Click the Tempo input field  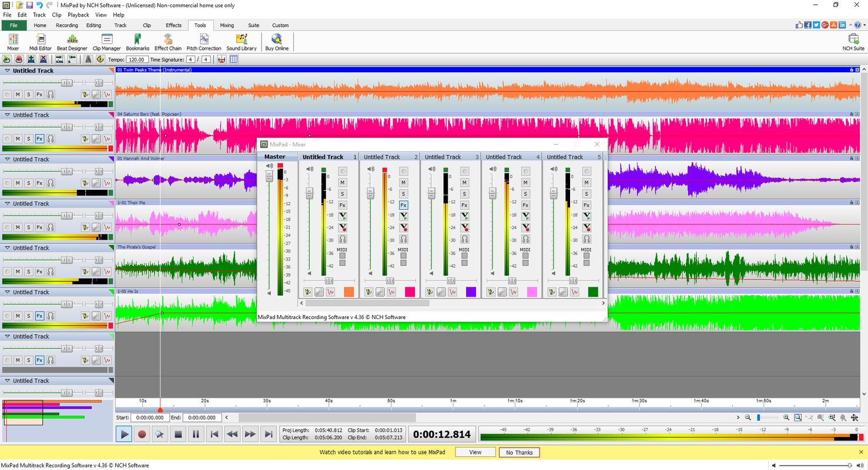(137, 59)
